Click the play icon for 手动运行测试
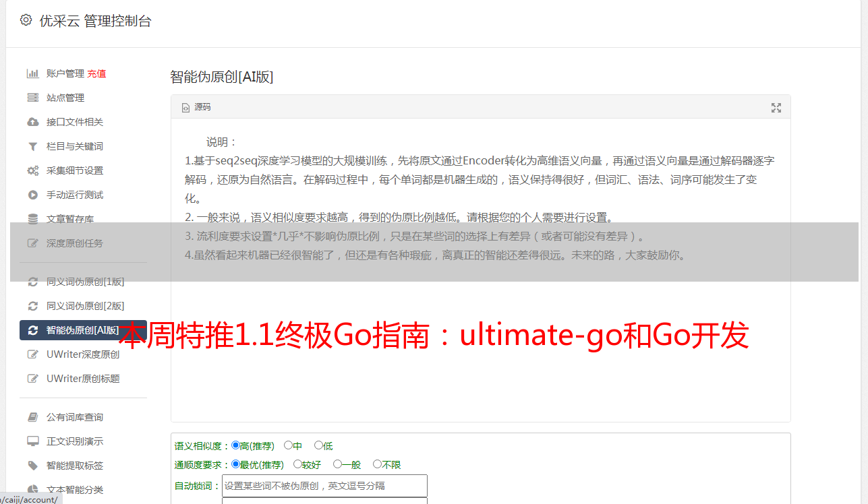 tap(32, 195)
